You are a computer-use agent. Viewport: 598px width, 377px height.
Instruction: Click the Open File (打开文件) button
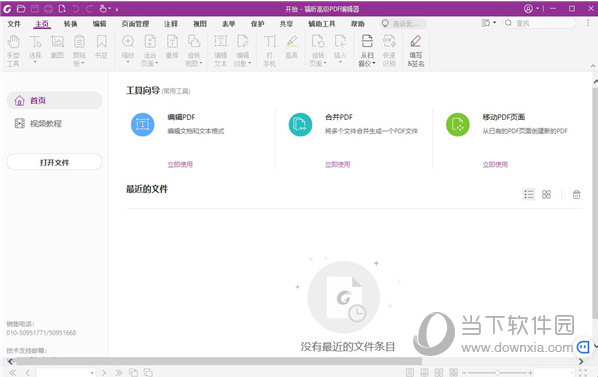pyautogui.click(x=55, y=162)
